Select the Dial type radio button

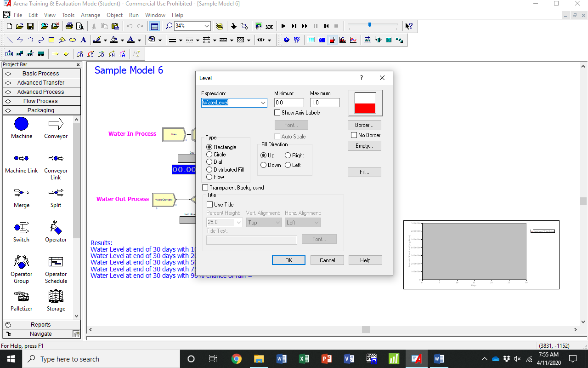209,162
